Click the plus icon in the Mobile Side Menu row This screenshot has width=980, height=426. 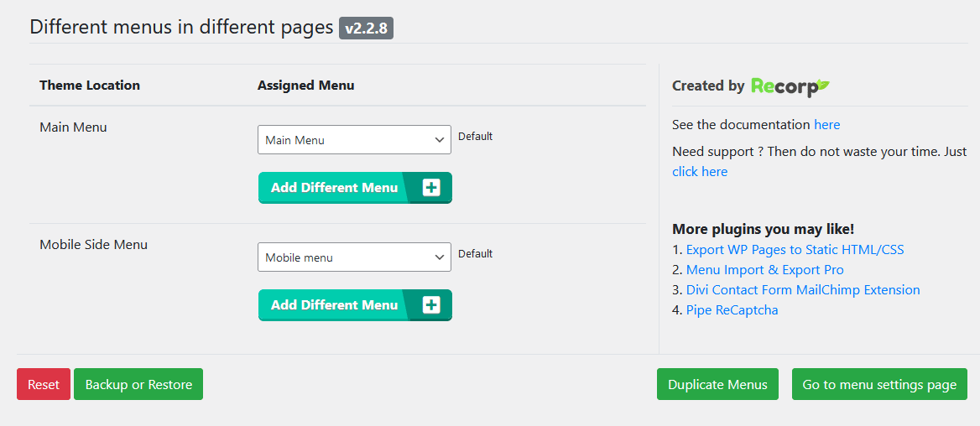[431, 305]
